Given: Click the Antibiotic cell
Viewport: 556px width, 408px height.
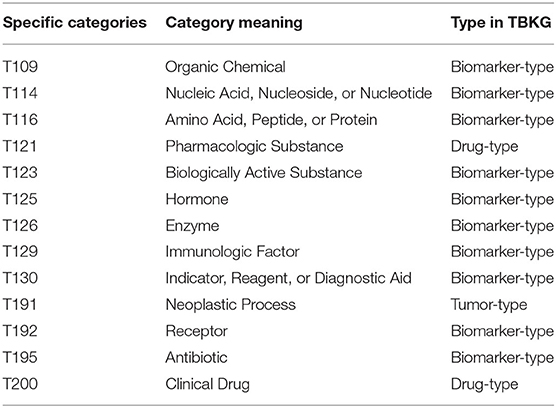Looking at the screenshot, I should click(x=196, y=357).
